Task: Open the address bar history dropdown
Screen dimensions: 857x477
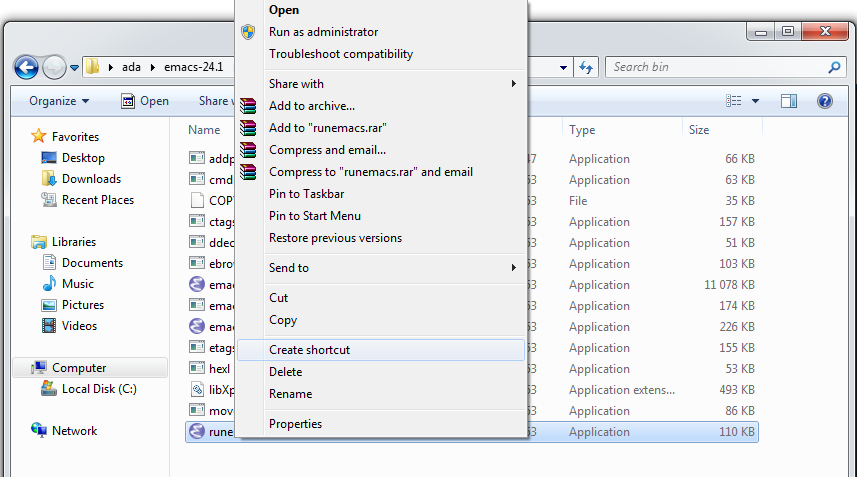Action: click(563, 68)
